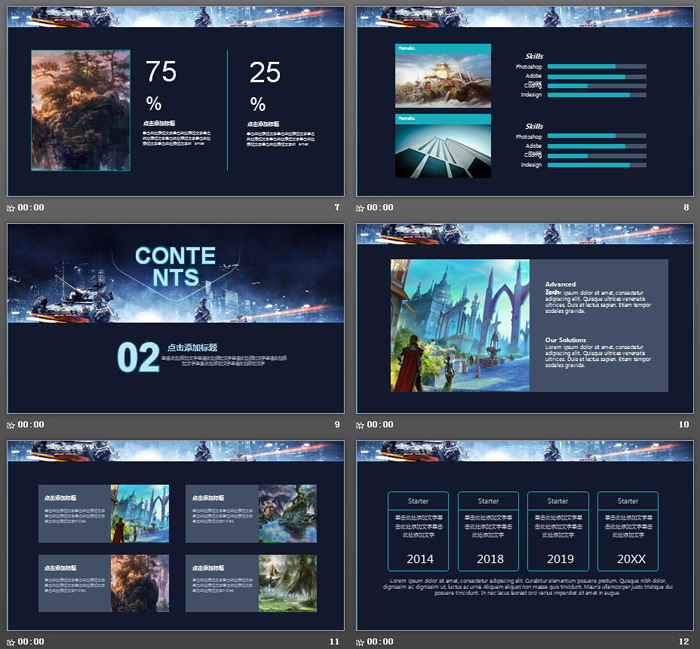The width and height of the screenshot is (700, 649).
Task: Click the animation star icon under slide 11
Action: [x=11, y=643]
